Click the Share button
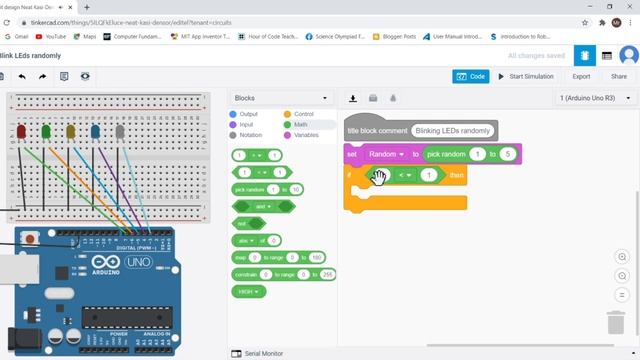This screenshot has width=640, height=360. click(x=619, y=76)
